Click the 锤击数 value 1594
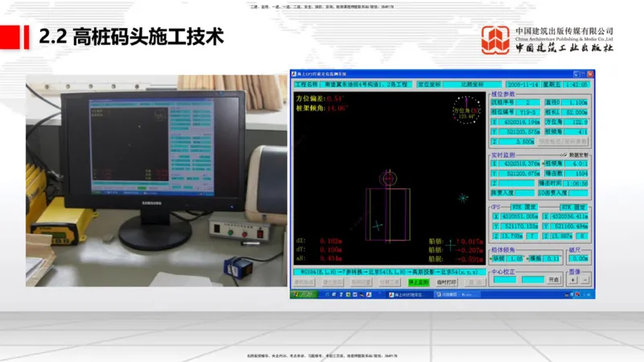The height and width of the screenshot is (362, 644). point(576,173)
